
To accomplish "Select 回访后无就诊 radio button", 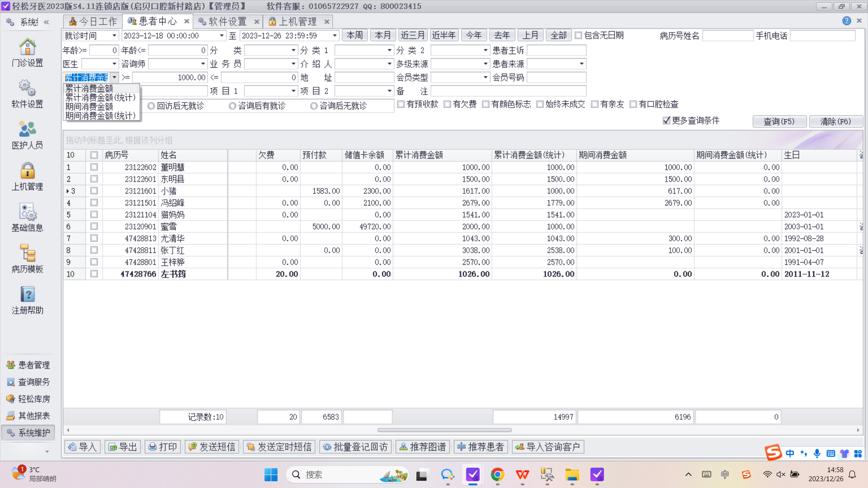I will coord(151,106).
